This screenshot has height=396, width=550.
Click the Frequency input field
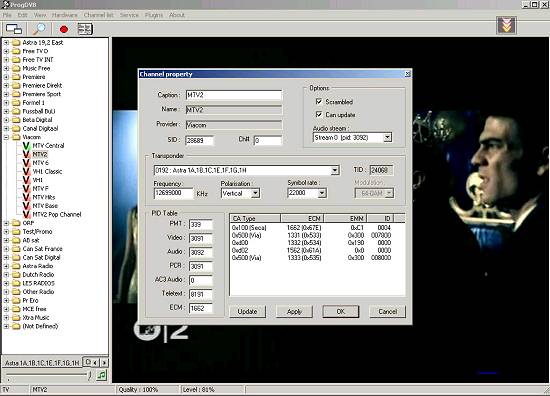(x=173, y=193)
